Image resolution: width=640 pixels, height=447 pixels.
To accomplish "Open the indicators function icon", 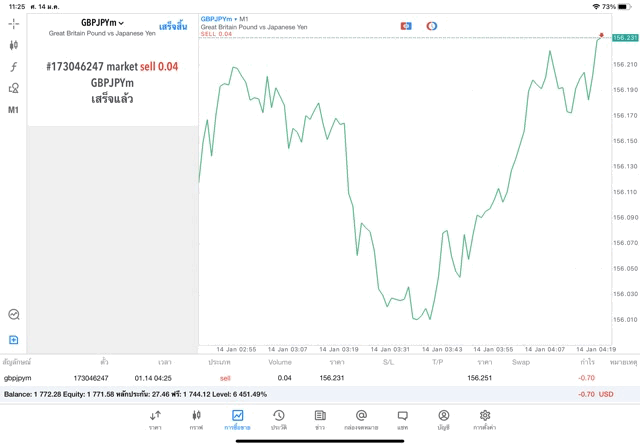I will [13, 67].
